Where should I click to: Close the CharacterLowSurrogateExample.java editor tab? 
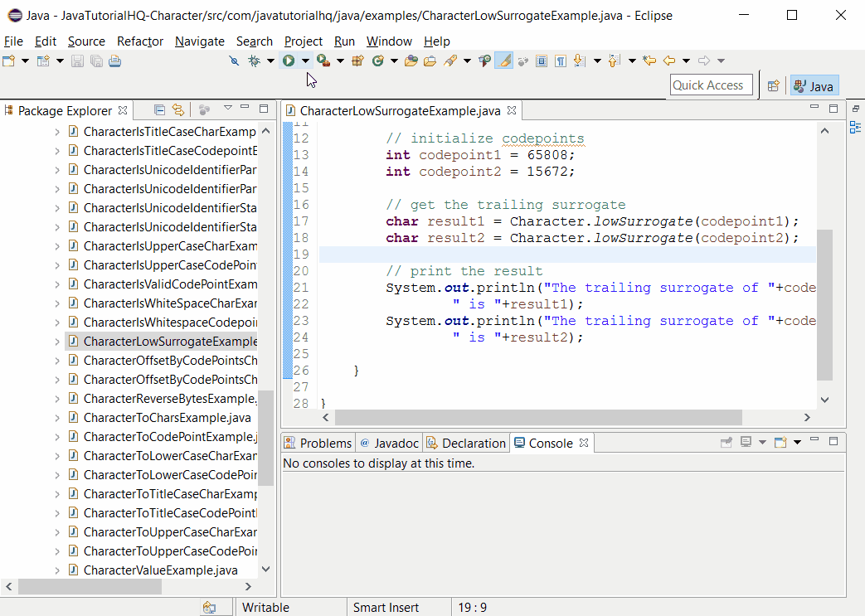(512, 110)
